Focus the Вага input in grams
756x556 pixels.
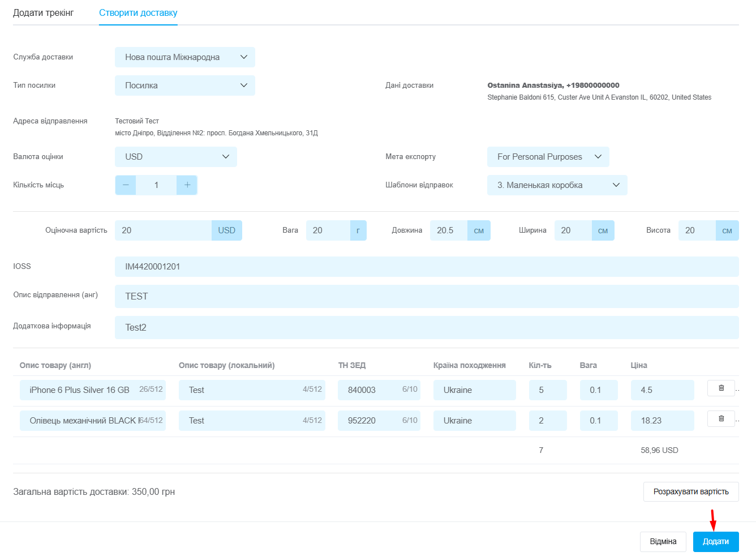coord(328,230)
